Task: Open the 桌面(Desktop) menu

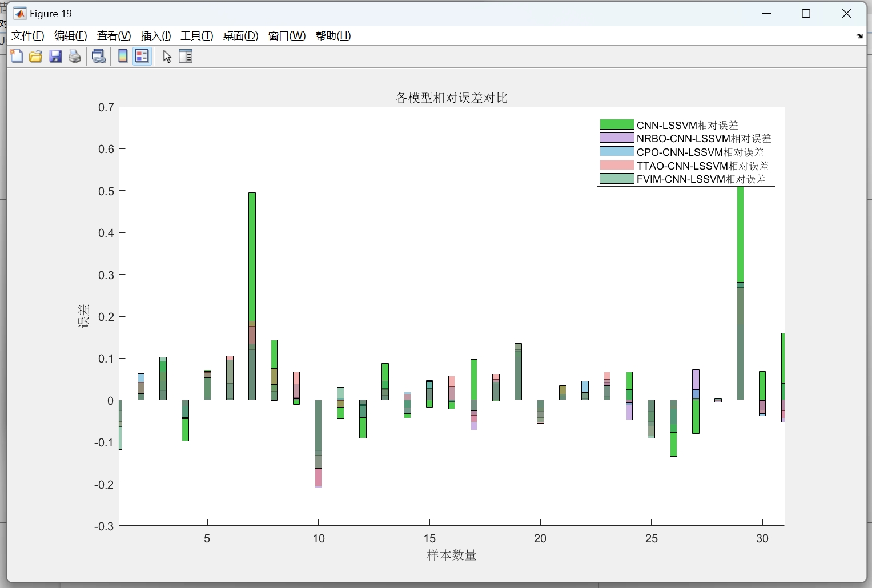Action: [x=240, y=35]
